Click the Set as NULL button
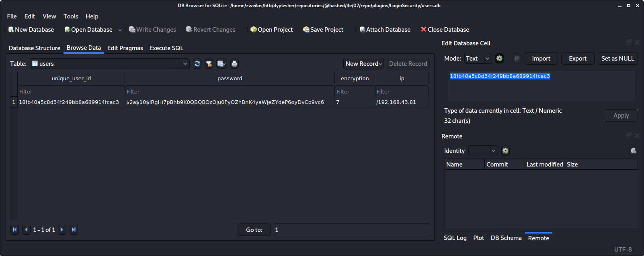Image resolution: width=644 pixels, height=256 pixels. (617, 59)
